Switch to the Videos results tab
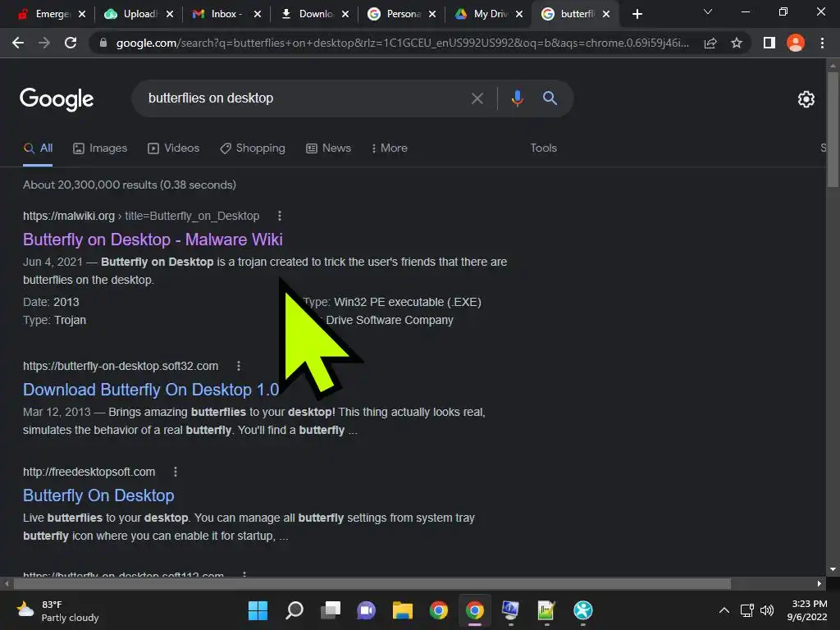 [x=174, y=148]
